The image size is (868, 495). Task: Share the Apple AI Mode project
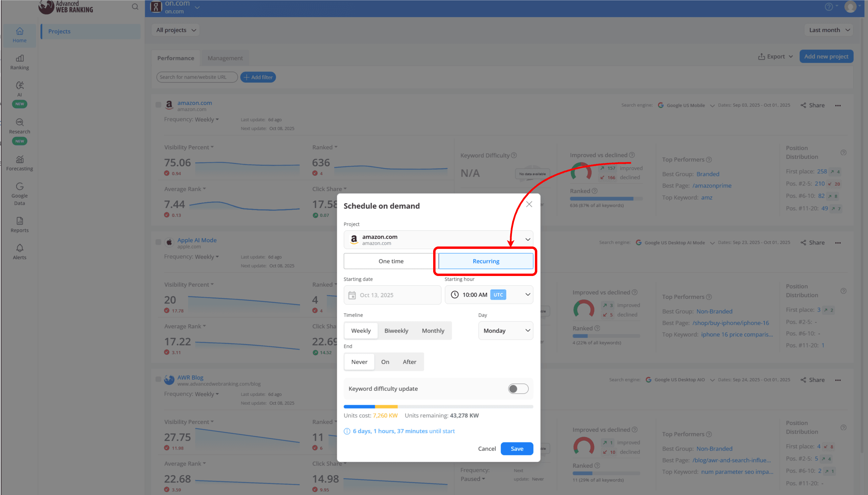tap(812, 243)
